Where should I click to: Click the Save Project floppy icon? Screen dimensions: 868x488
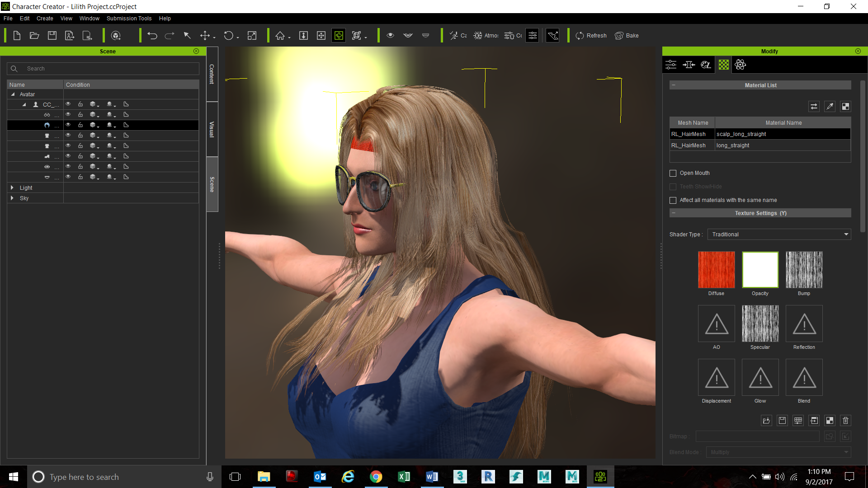click(52, 36)
